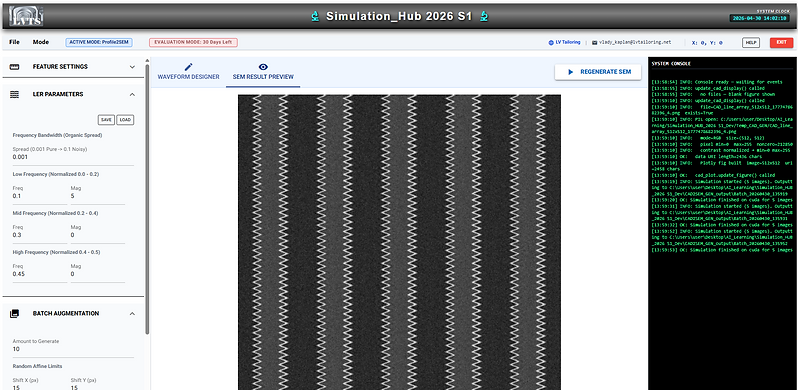Screen dimensions: 798x390
Task: Click the SYSTEM CONSOLE heading
Action: click(671, 64)
